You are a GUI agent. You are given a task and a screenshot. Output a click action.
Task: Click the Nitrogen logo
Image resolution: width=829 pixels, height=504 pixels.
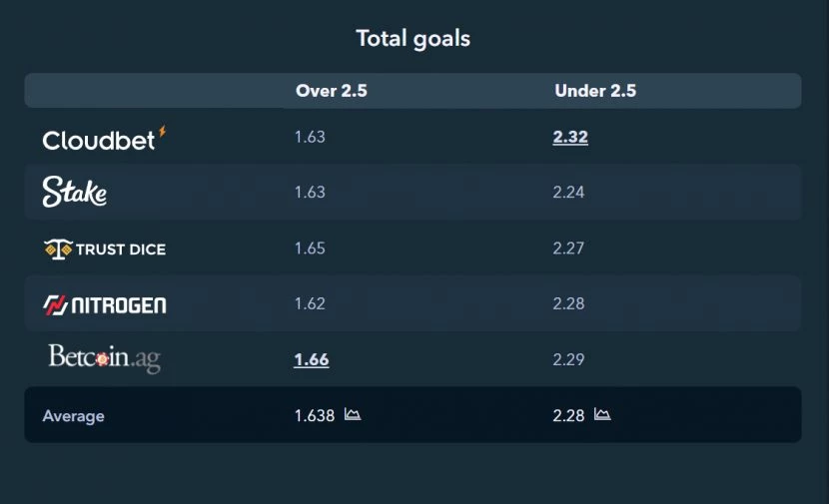[x=105, y=304]
